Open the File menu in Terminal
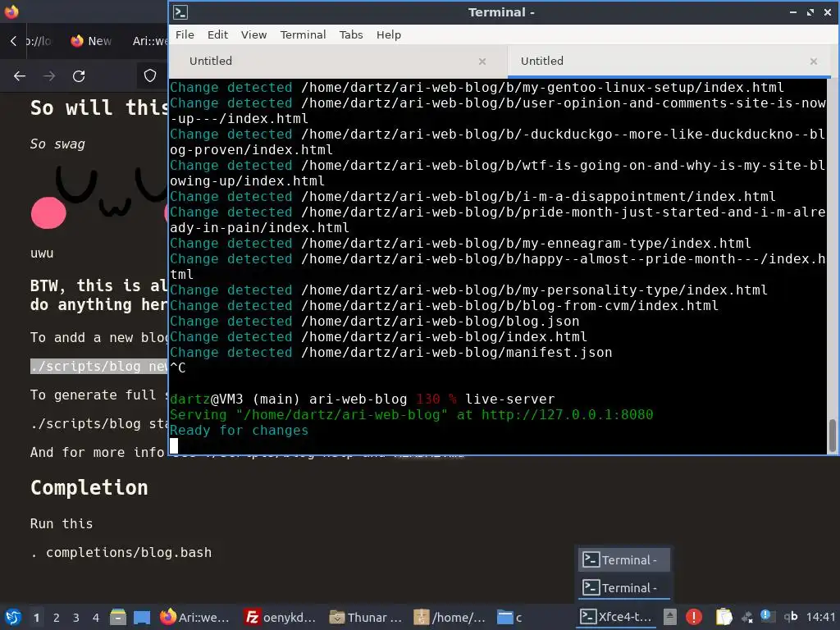The image size is (840, 630). point(185,34)
